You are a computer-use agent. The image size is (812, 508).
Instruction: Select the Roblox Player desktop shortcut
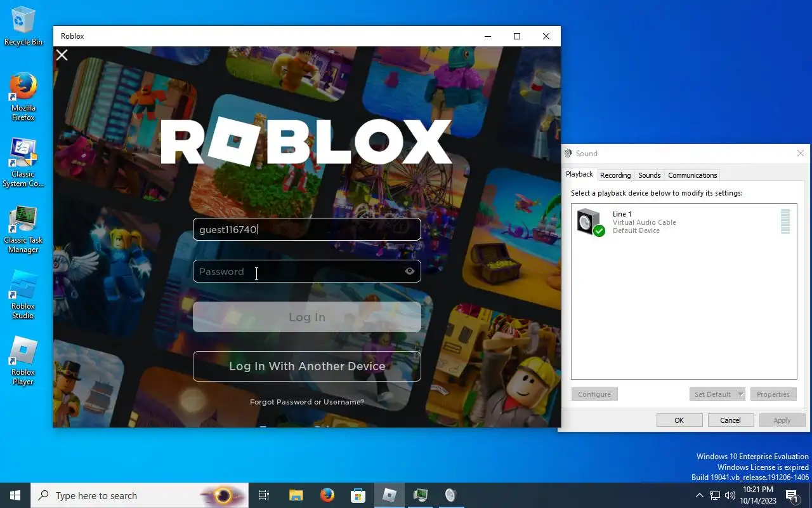23,361
